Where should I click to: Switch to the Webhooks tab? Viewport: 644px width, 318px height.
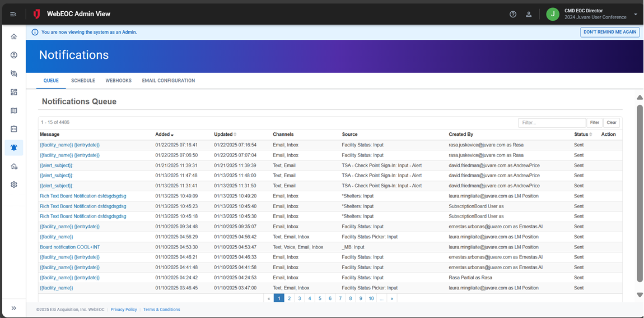(x=118, y=81)
